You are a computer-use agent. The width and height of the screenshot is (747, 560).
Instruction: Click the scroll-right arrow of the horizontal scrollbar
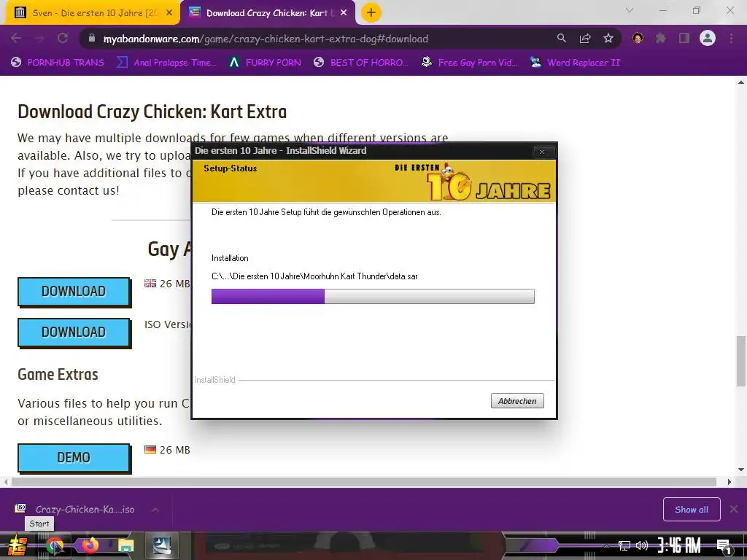[x=729, y=482]
